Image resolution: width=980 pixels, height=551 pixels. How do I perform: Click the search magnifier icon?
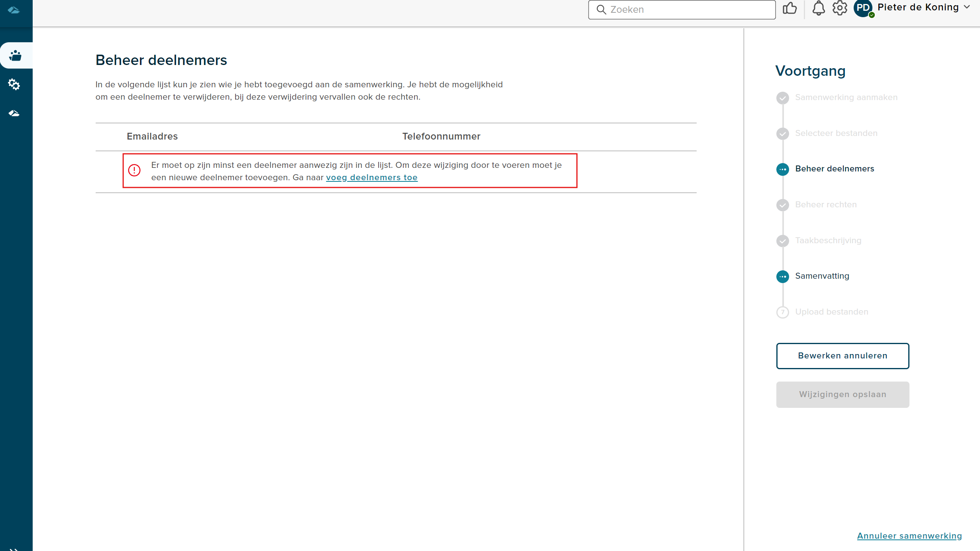click(601, 10)
